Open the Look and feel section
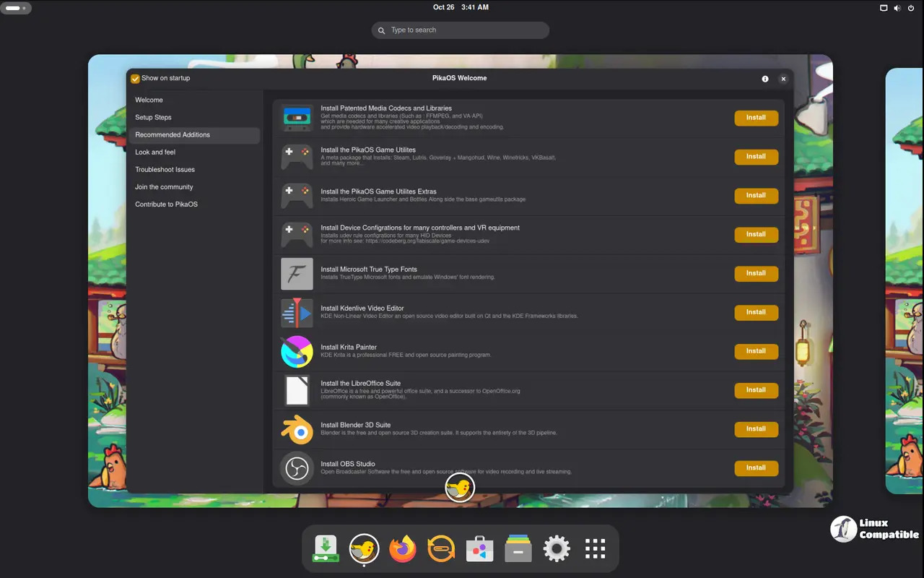 tap(155, 152)
